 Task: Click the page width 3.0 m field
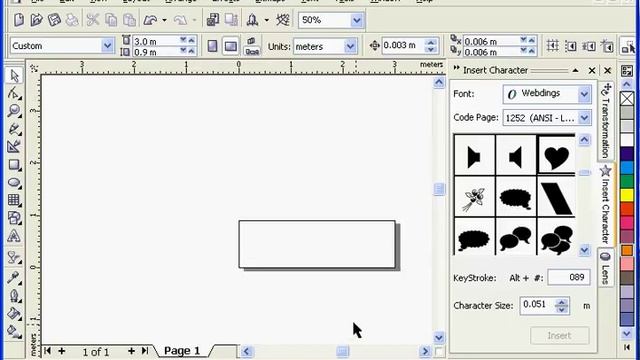pos(156,41)
